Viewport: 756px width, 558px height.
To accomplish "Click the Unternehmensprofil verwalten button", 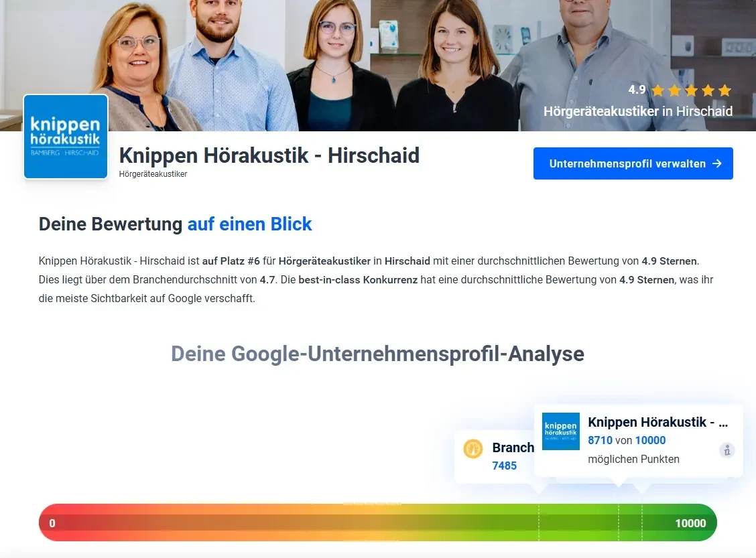I will [633, 163].
